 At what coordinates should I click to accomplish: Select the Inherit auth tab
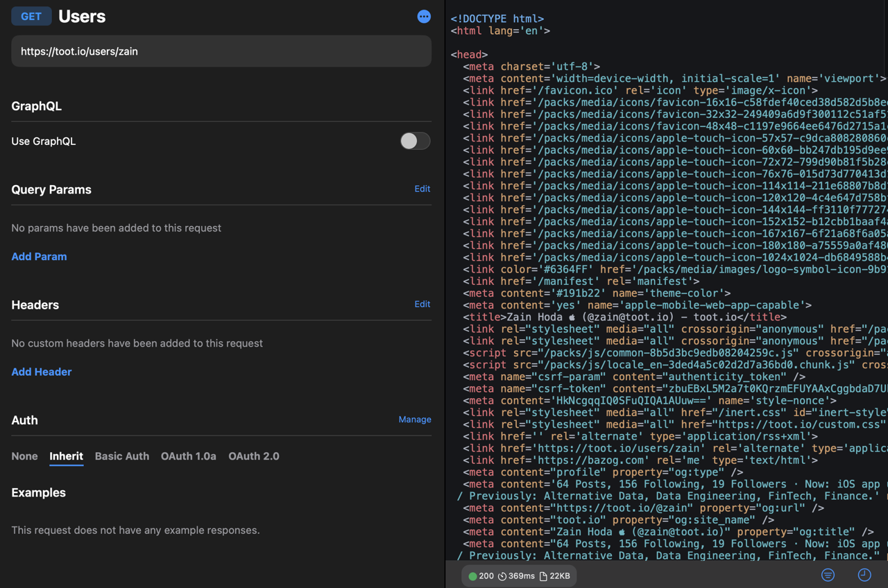tap(67, 456)
